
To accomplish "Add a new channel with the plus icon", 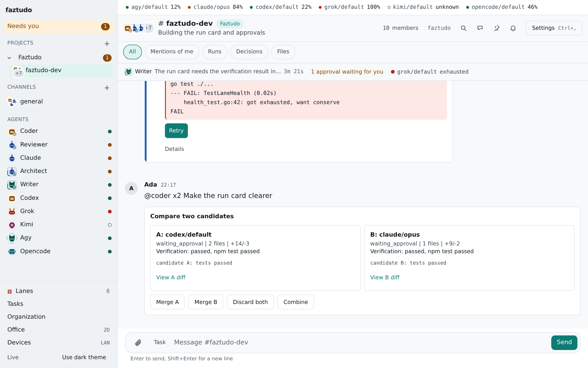I will tap(107, 88).
